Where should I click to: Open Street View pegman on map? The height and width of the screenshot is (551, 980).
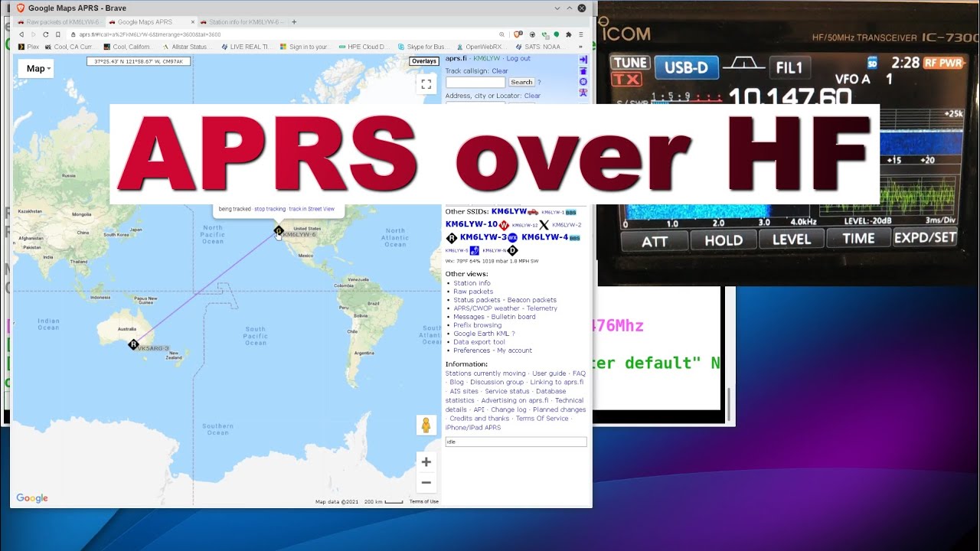pos(426,425)
